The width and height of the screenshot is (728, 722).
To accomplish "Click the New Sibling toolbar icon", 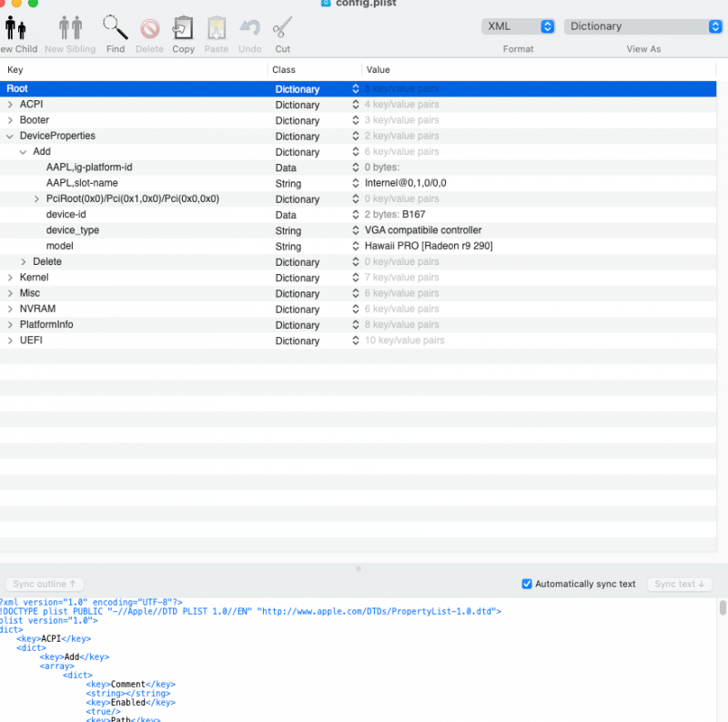I will click(x=70, y=28).
